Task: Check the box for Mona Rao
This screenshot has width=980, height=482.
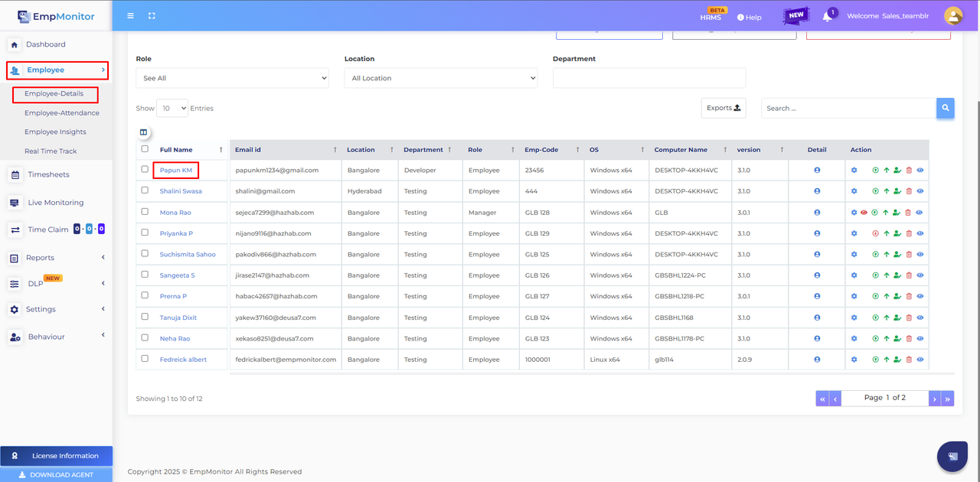Action: (145, 211)
